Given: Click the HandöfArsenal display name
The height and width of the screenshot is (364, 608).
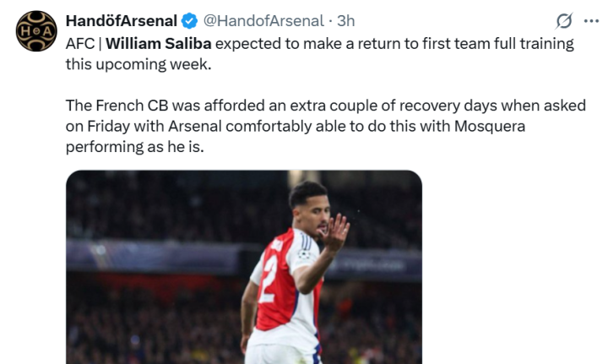Looking at the screenshot, I should tap(122, 20).
